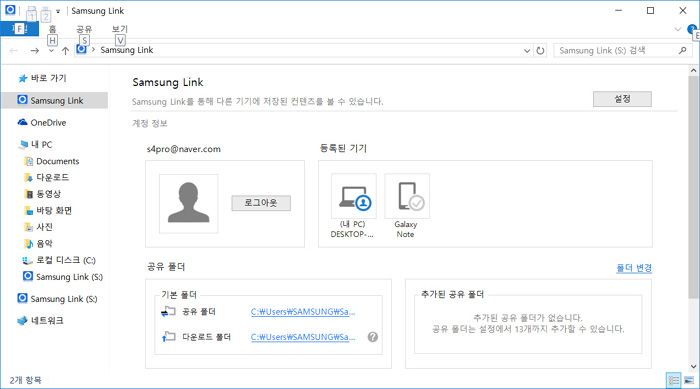This screenshot has width=700, height=389.
Task: Open 로컬 디스크 (C:) in the sidebar
Action: [x=59, y=260]
